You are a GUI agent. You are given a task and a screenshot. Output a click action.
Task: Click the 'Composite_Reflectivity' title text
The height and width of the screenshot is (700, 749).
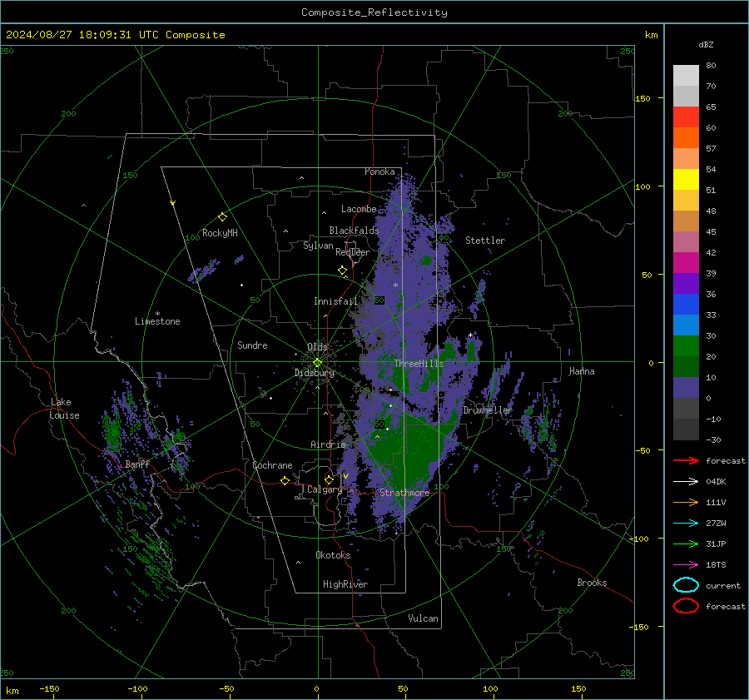[374, 12]
